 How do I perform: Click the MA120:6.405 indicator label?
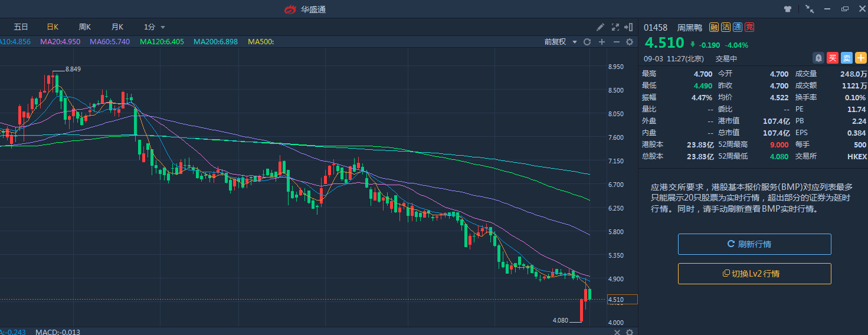(162, 42)
